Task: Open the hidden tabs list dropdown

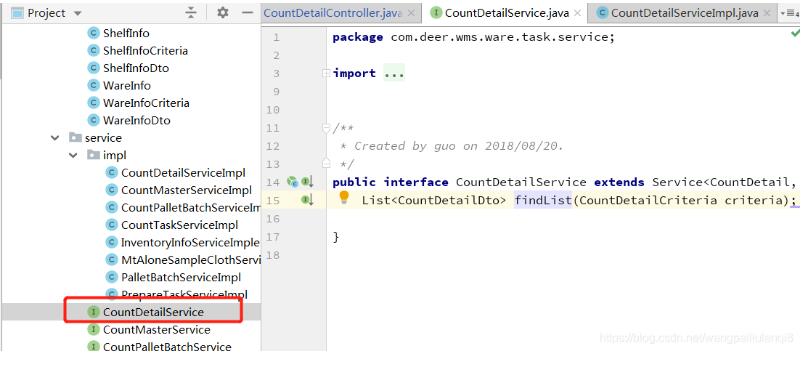Action: (789, 13)
